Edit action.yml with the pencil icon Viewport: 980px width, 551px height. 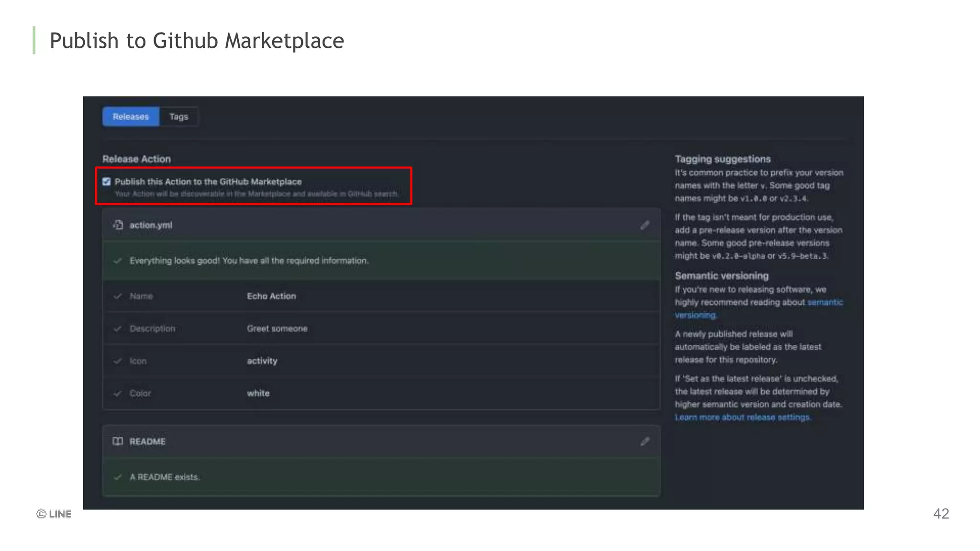tap(645, 225)
